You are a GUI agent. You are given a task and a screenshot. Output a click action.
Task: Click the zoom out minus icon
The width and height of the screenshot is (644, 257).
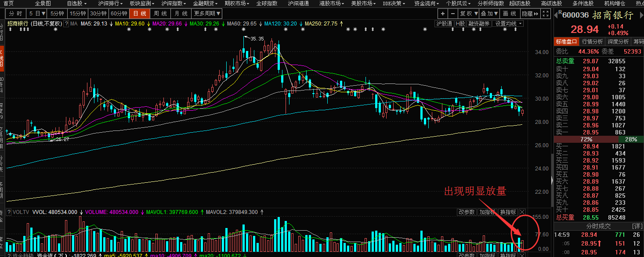tap(453, 14)
